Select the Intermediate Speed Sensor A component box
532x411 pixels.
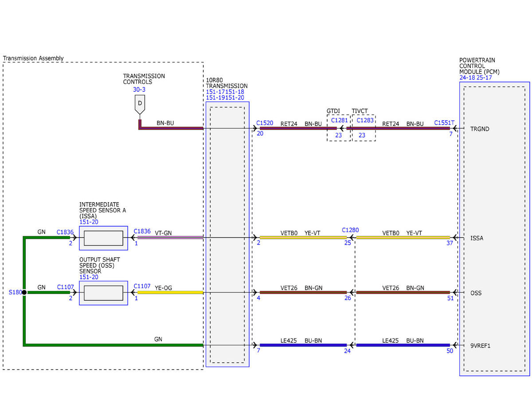click(x=103, y=238)
